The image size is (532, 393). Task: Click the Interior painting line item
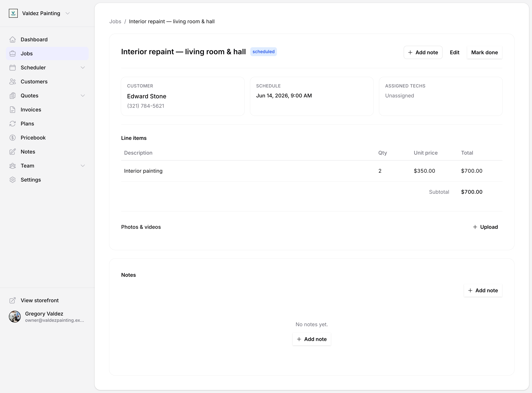143,171
